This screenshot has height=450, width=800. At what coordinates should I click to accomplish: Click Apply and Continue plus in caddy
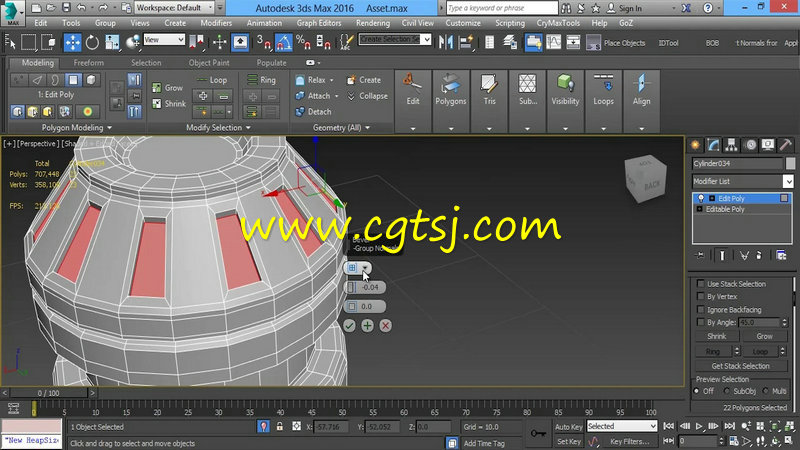(367, 326)
